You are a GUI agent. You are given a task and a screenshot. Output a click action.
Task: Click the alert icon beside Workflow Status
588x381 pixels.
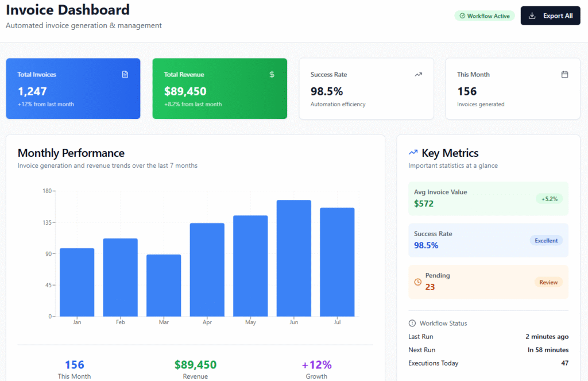412,323
